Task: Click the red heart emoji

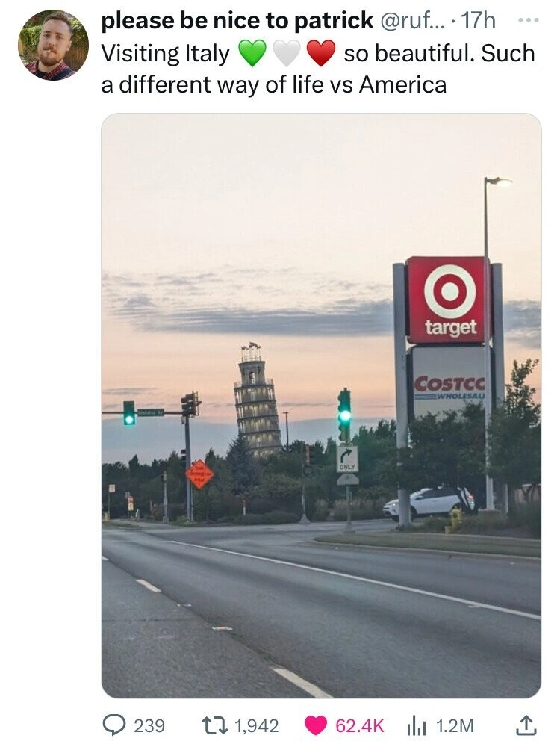Action: coord(321,53)
